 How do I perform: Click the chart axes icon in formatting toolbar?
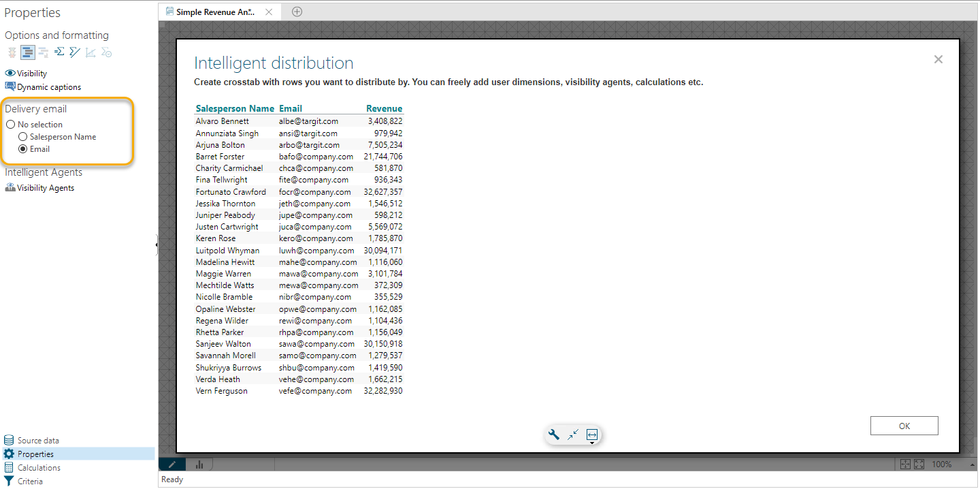(91, 52)
